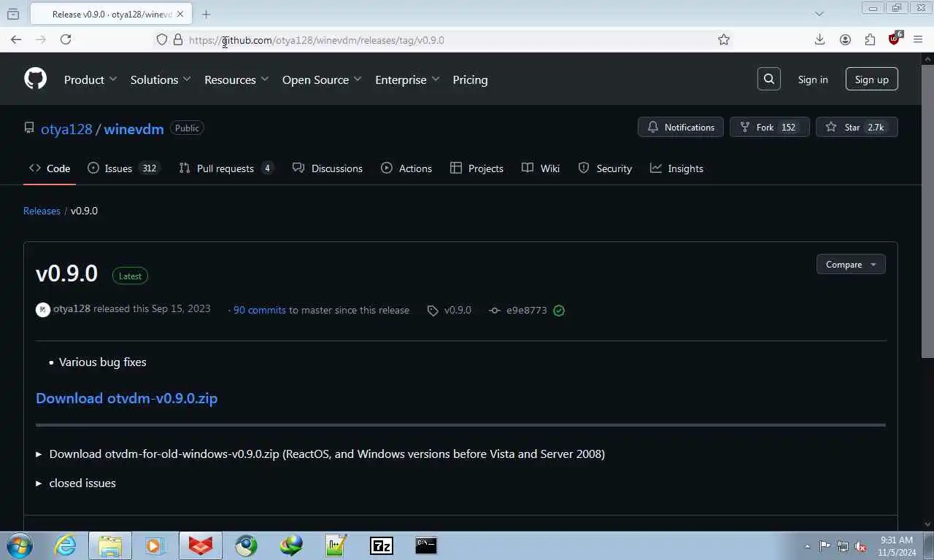This screenshot has height=560, width=934.
Task: Click the uBlock Origin shield icon
Action: coord(895,39)
